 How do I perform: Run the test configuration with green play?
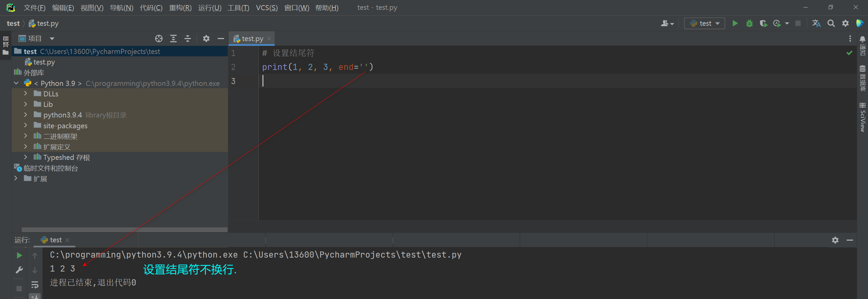pyautogui.click(x=735, y=23)
